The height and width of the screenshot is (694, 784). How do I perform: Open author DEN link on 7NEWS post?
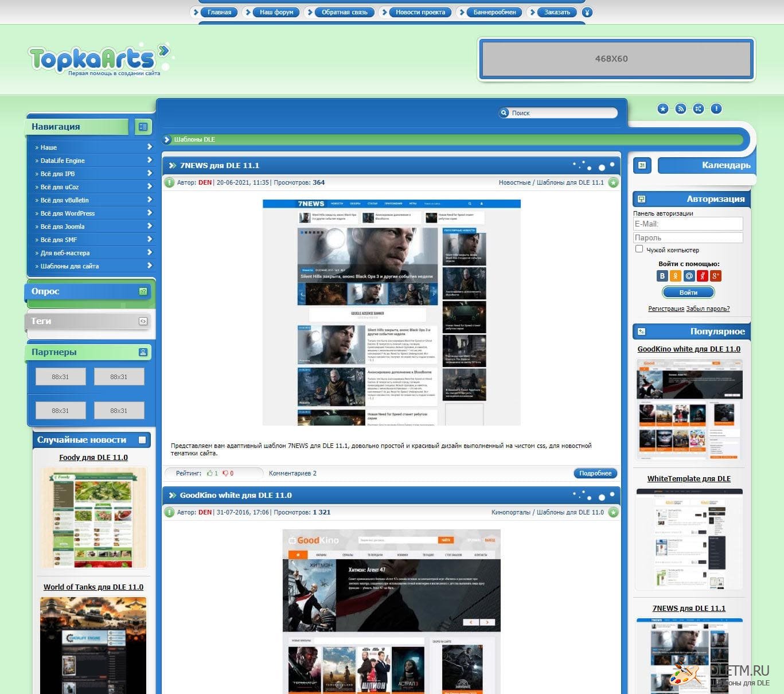pyautogui.click(x=205, y=182)
